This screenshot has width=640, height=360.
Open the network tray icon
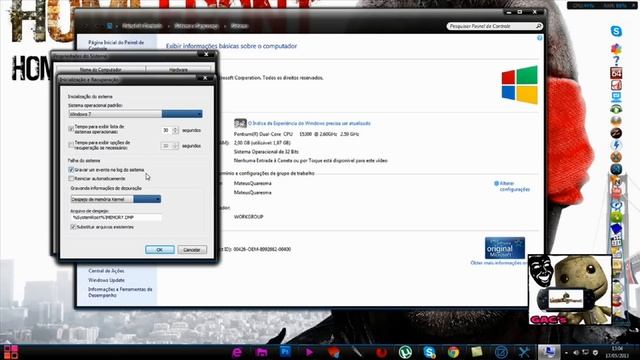(586, 352)
